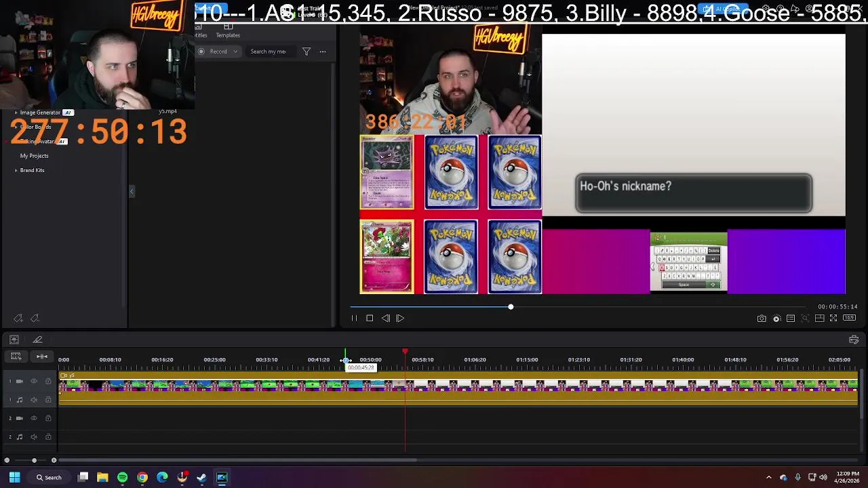The height and width of the screenshot is (488, 868).
Task: Enter fullscreen preview
Action: (833, 319)
